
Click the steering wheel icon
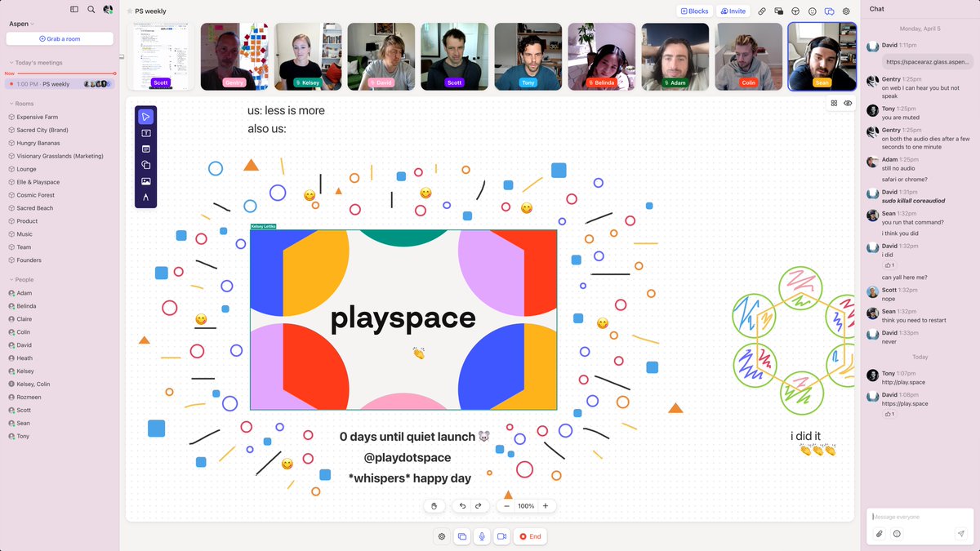click(x=795, y=11)
